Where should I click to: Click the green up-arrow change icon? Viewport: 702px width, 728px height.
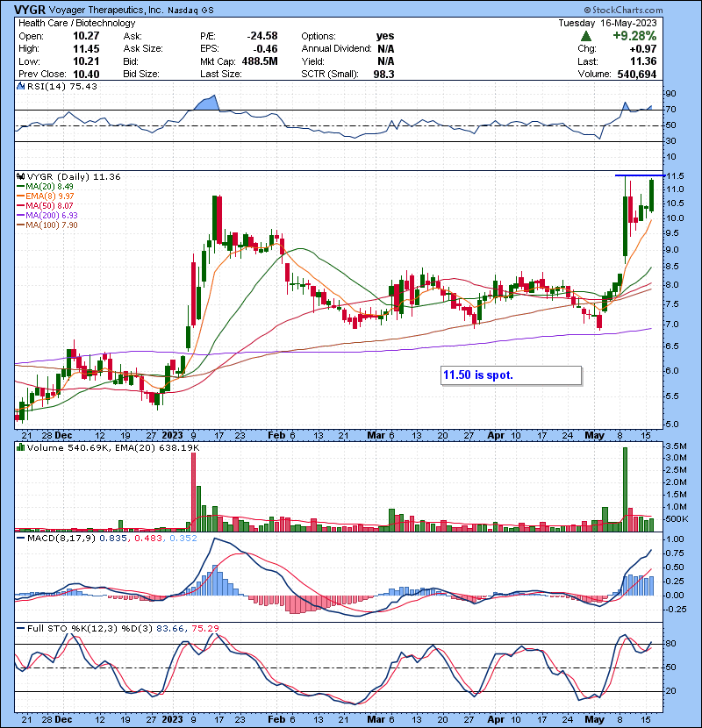[586, 36]
